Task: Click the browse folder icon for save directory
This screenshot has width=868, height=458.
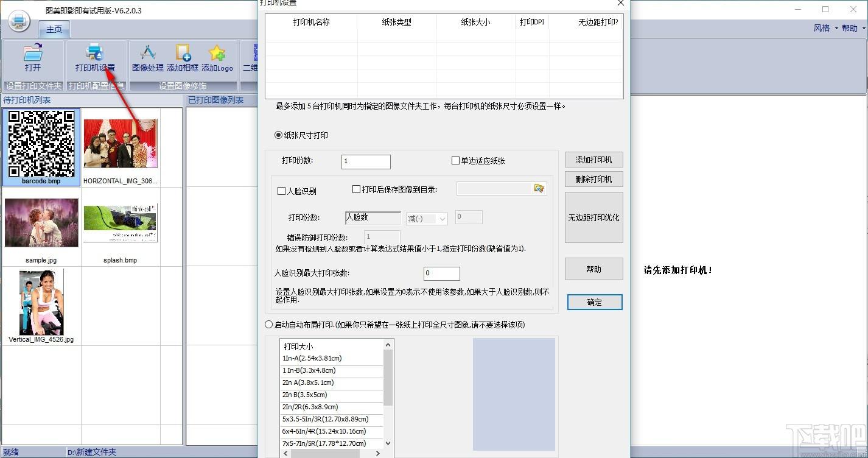Action: (x=539, y=189)
